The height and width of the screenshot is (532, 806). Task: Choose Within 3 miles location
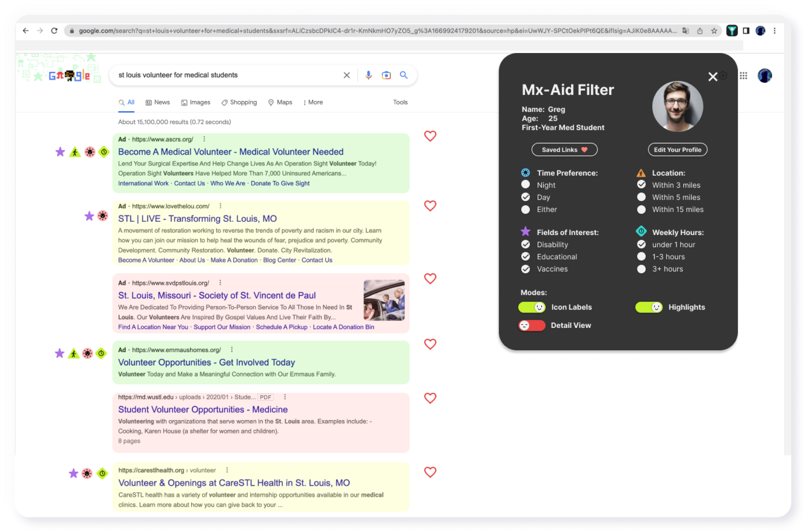tap(641, 185)
